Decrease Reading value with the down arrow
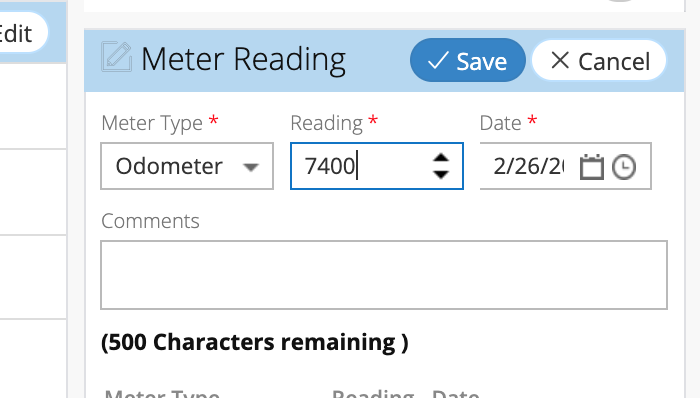Viewport: 700px width, 398px height. point(441,174)
